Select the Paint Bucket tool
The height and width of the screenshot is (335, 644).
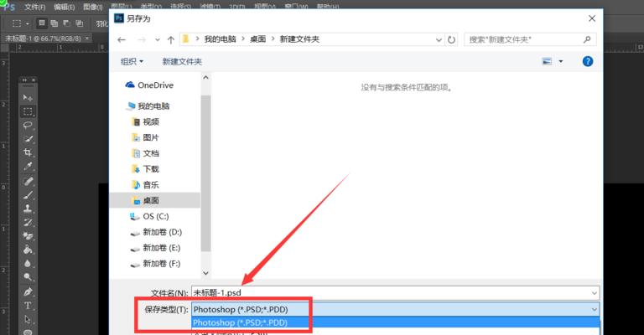28,250
